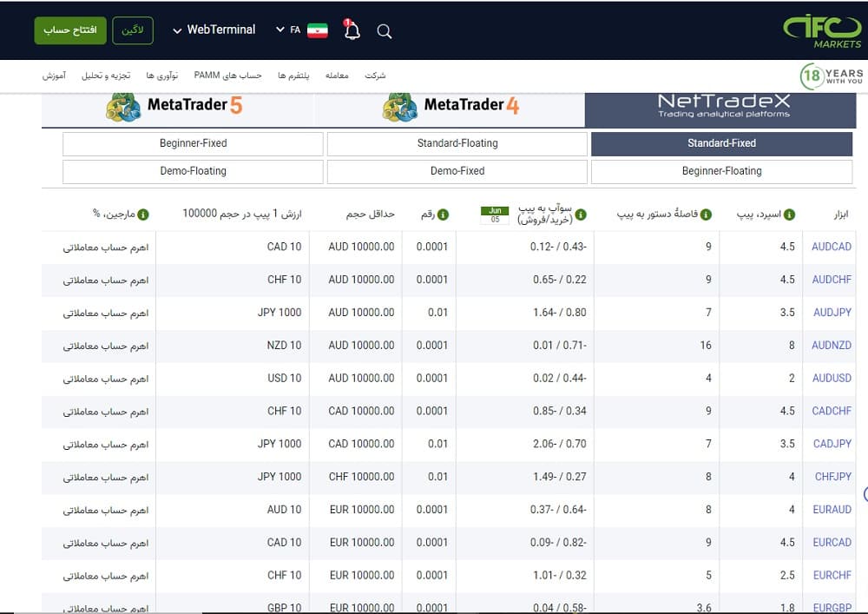This screenshot has width=868, height=614.
Task: Show info icon next to رقم column
Action: point(443,215)
